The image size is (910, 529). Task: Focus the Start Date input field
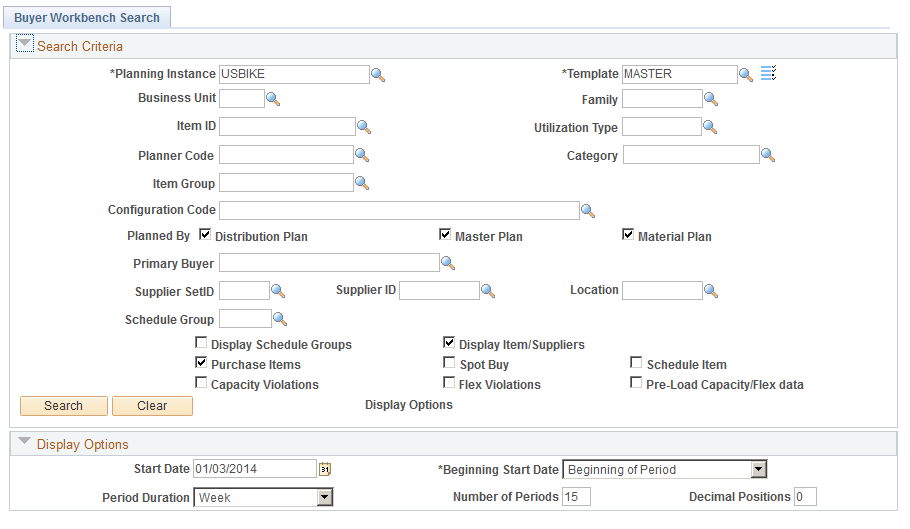click(255, 469)
